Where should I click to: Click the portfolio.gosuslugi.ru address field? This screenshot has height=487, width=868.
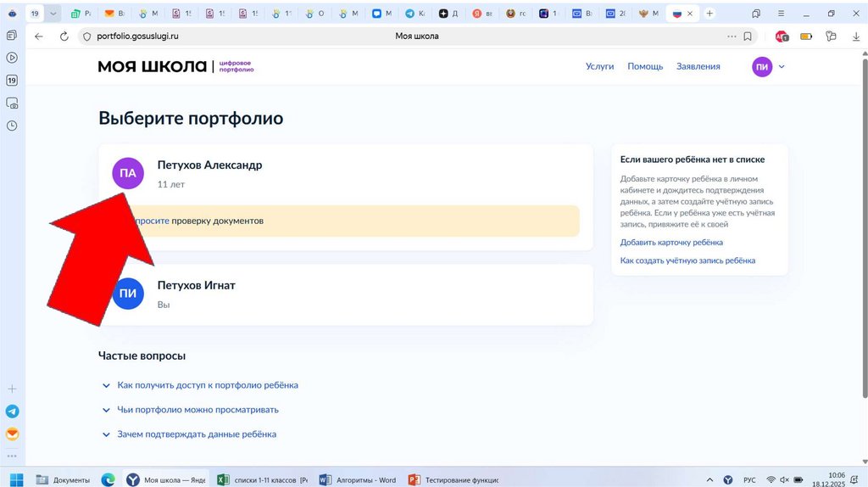(138, 36)
